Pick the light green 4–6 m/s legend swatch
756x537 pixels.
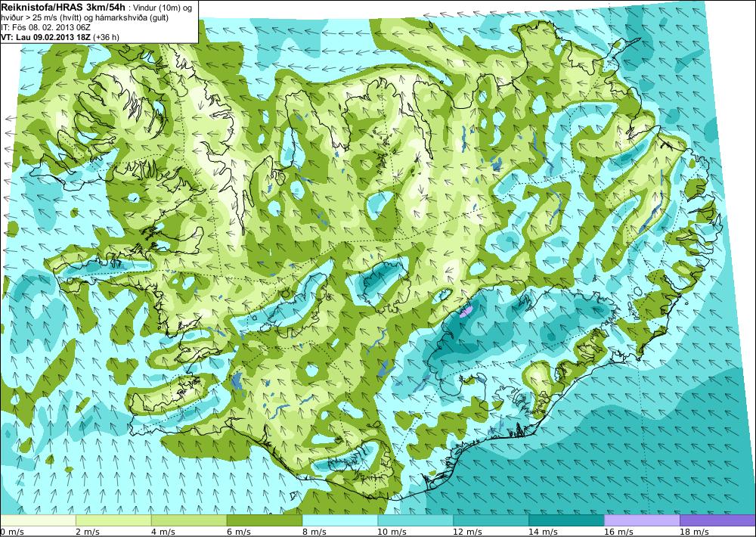point(189,520)
